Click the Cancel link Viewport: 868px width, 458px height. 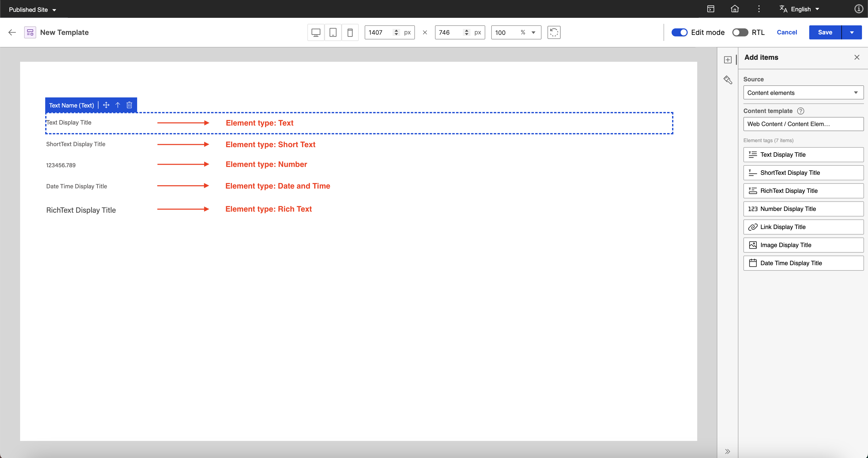(x=787, y=32)
